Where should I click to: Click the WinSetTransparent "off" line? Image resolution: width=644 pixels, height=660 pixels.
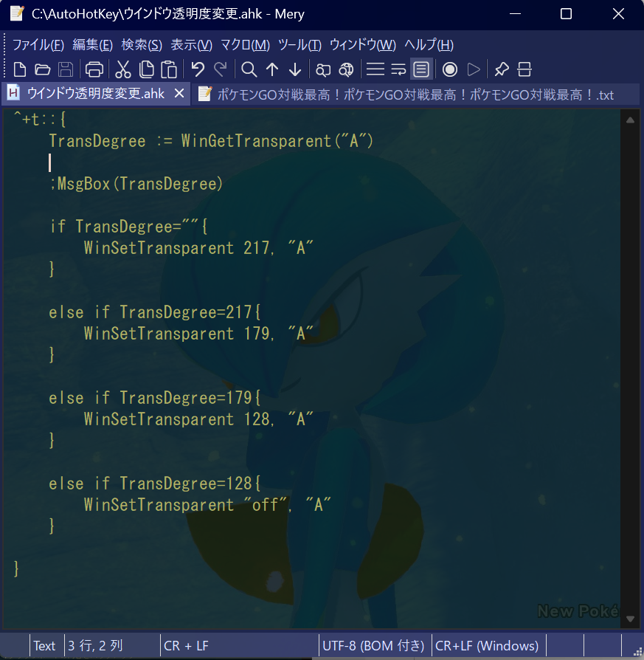[x=207, y=505]
